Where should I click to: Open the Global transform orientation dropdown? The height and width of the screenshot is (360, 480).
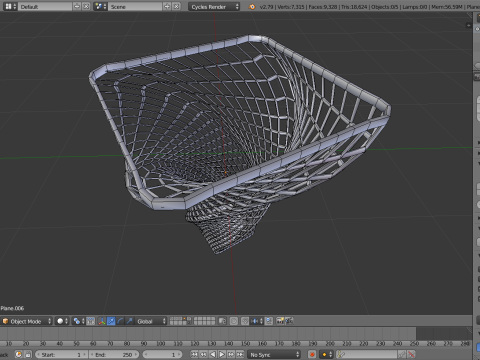point(151,321)
